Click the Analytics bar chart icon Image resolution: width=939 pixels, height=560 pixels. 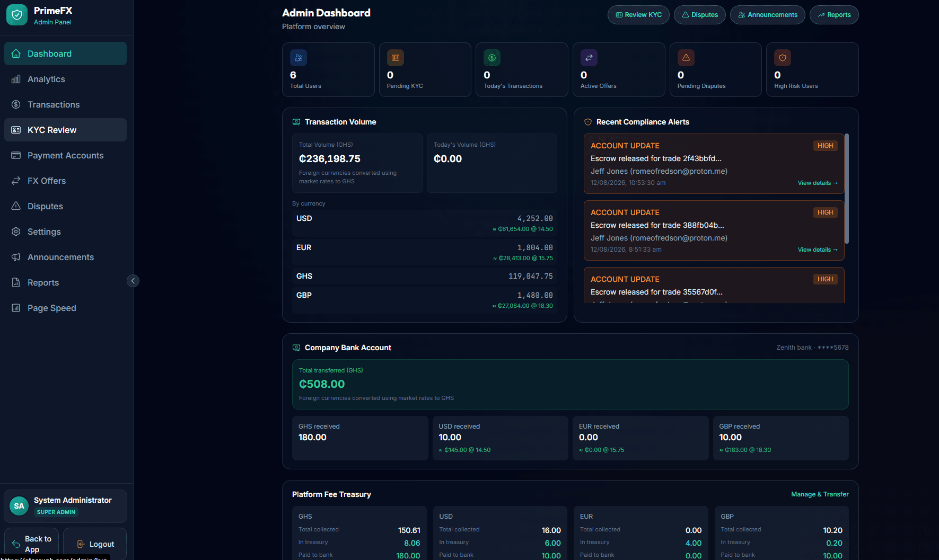[x=16, y=79]
